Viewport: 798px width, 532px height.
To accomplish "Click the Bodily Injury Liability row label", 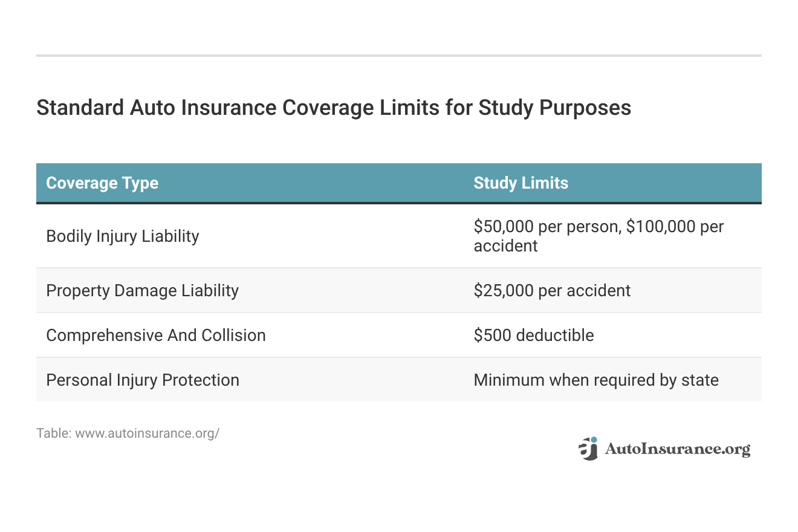I will (123, 236).
